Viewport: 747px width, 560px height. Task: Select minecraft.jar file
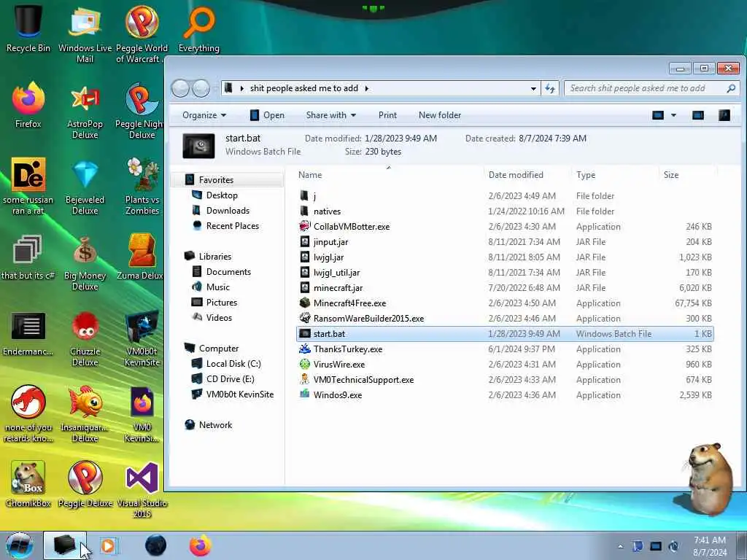click(x=505, y=287)
